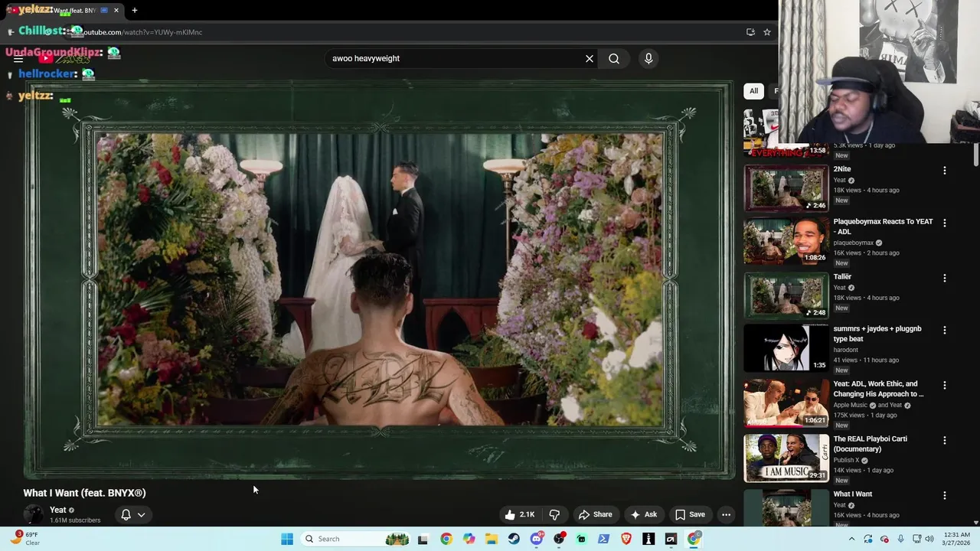Click the tray microphone icon

[x=900, y=539]
